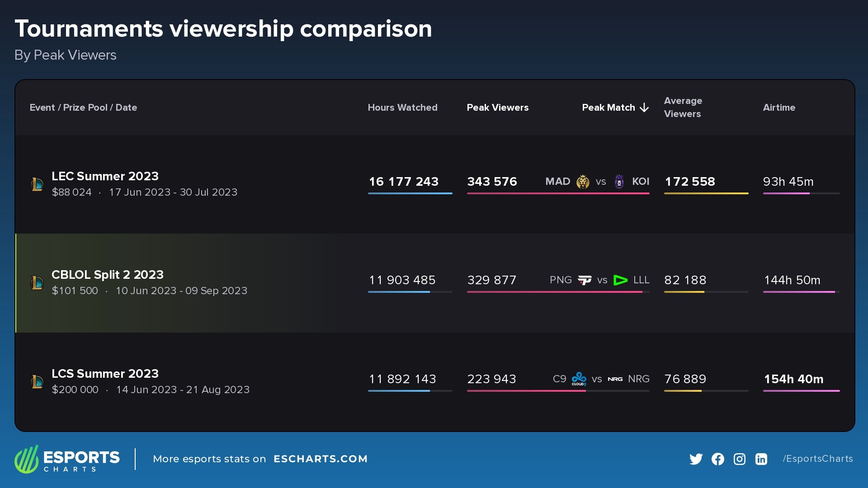Click the LOUD green team logo
Image resolution: width=868 pixels, height=488 pixels.
tap(620, 280)
